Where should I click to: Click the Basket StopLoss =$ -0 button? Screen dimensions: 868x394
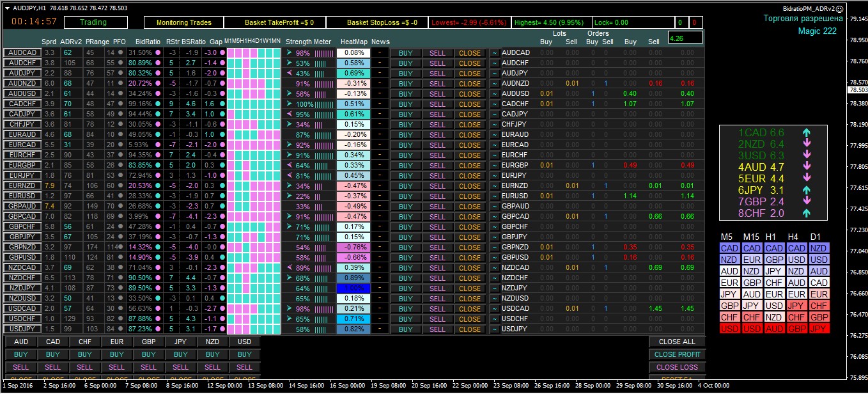[x=376, y=22]
